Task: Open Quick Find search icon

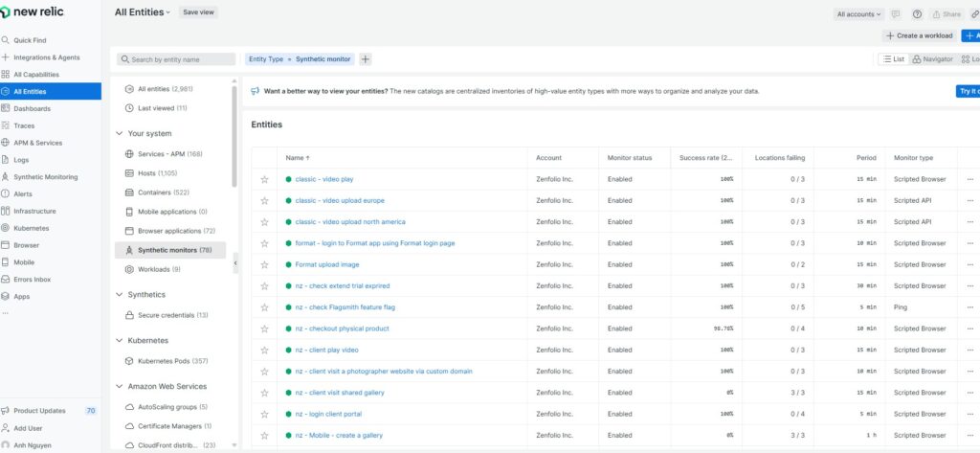Action: point(6,40)
